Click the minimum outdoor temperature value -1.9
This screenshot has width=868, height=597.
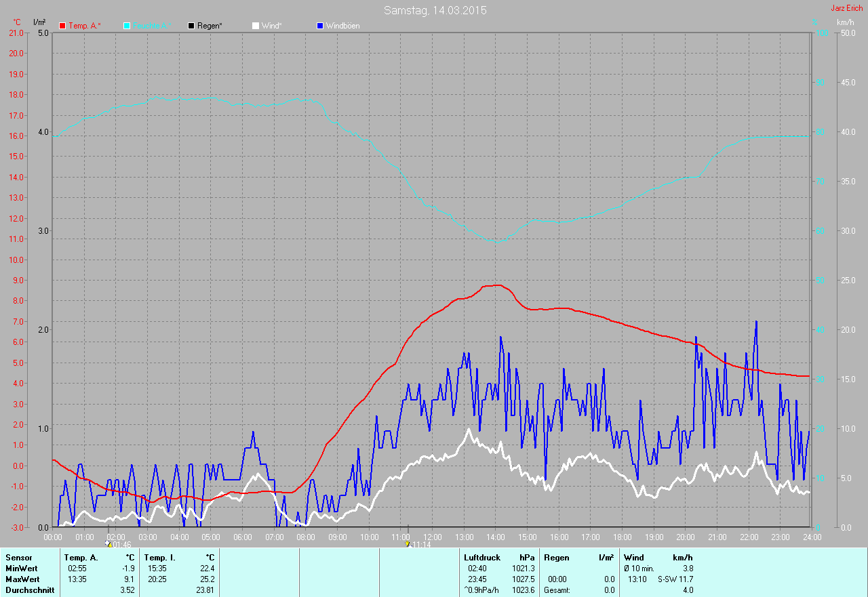point(127,568)
